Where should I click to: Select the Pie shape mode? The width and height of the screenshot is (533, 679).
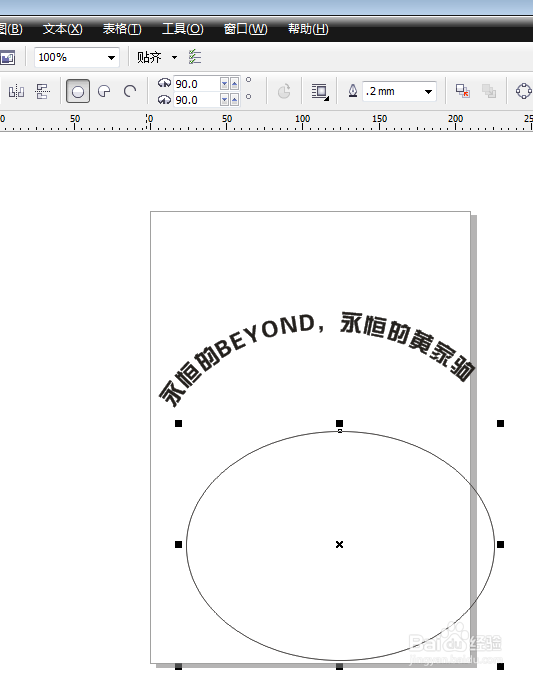point(104,91)
